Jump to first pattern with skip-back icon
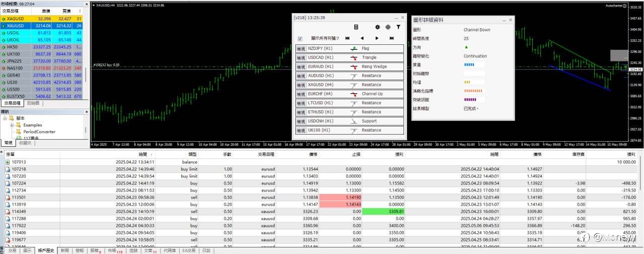Viewport: 644px width, 254px height. tap(347, 38)
